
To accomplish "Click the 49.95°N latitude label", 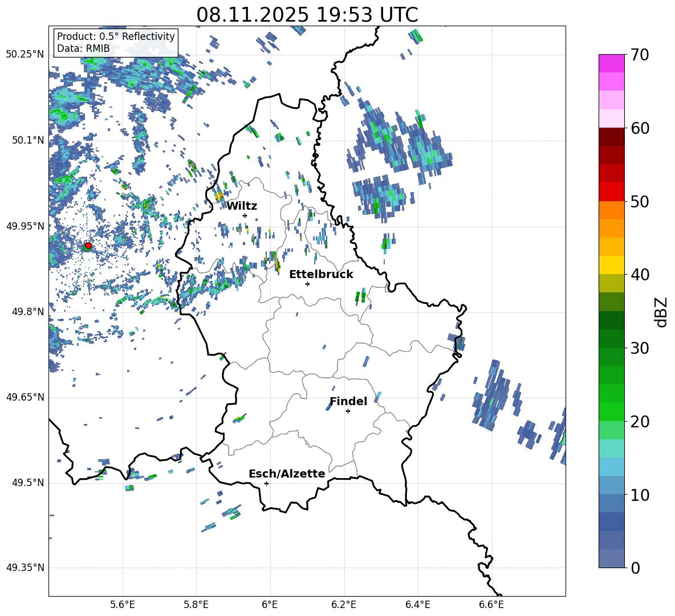I will (25, 226).
